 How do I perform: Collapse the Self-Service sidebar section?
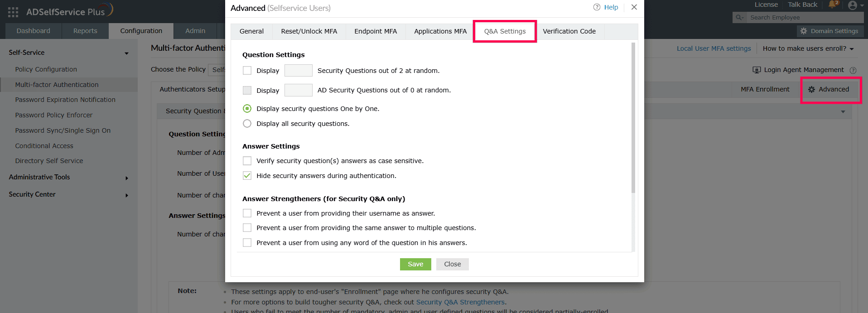pos(126,53)
